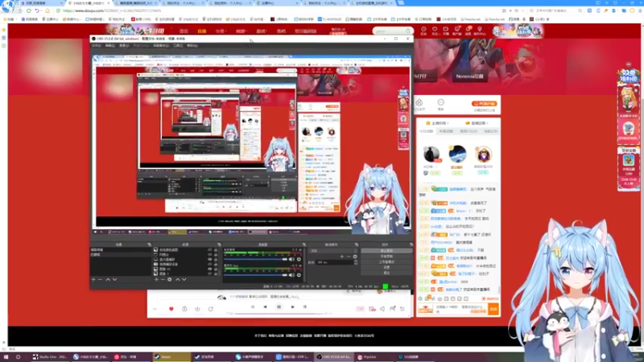This screenshot has height=362, width=644.
Task: Reload the browser page
Action: [29, 10]
